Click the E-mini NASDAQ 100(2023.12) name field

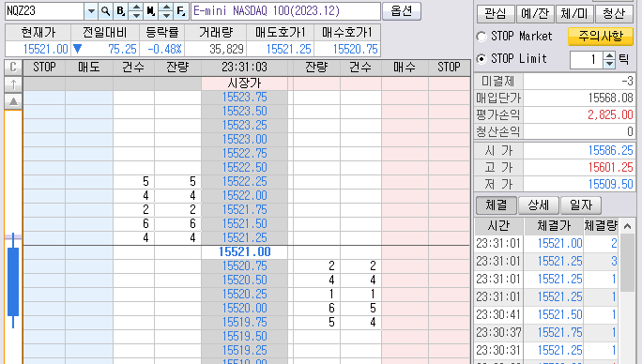tap(285, 11)
